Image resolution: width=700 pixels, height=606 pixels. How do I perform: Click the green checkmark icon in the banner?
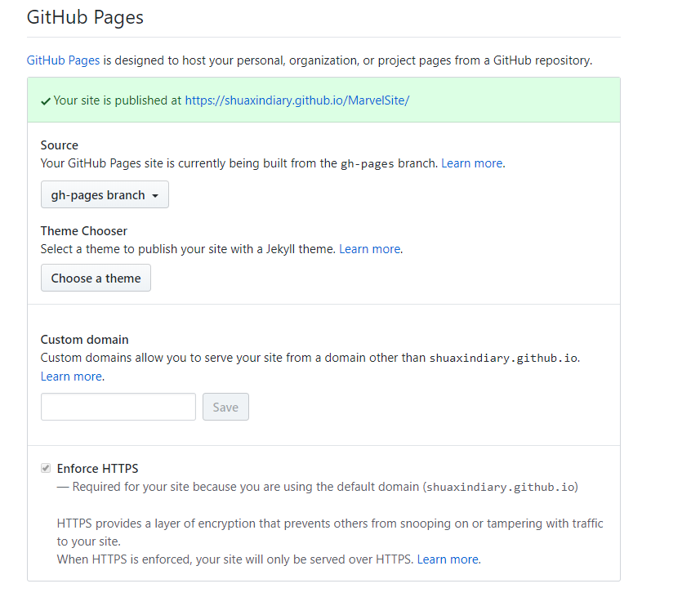[46, 100]
